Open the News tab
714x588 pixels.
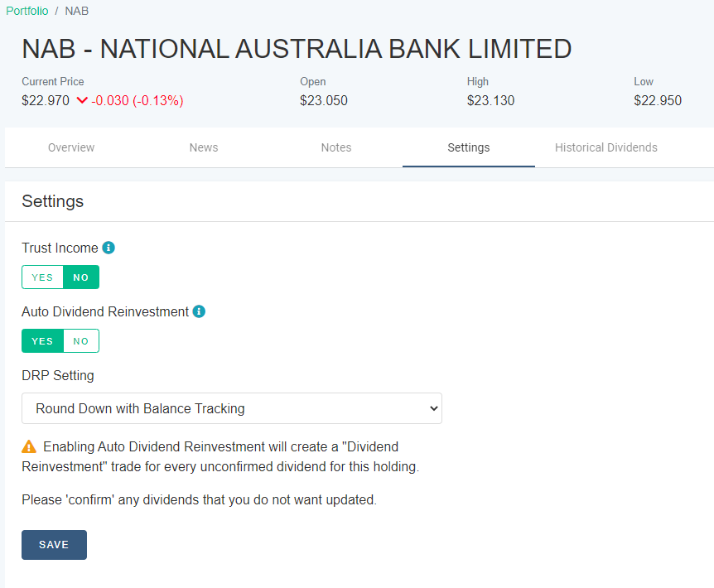(204, 147)
